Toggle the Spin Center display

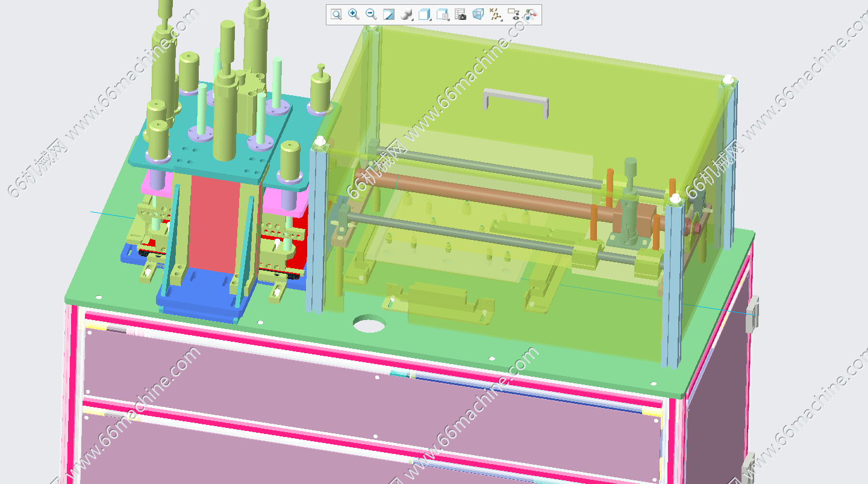pos(531,14)
